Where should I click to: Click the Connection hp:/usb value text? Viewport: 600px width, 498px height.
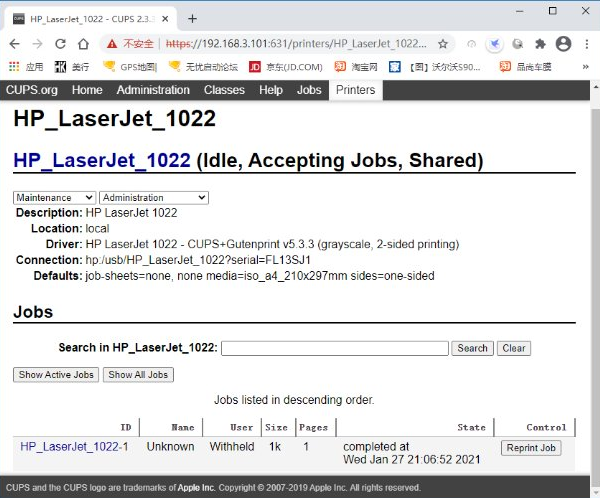(x=198, y=260)
